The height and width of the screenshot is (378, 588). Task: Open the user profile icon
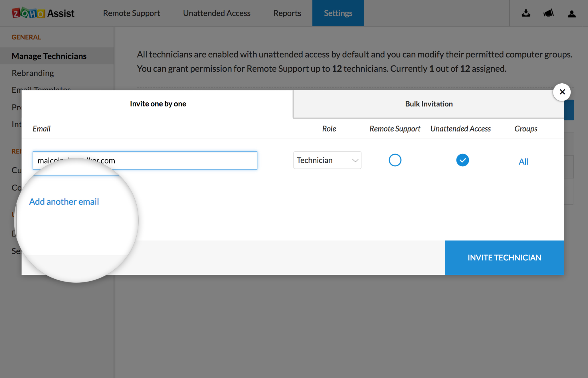(571, 14)
